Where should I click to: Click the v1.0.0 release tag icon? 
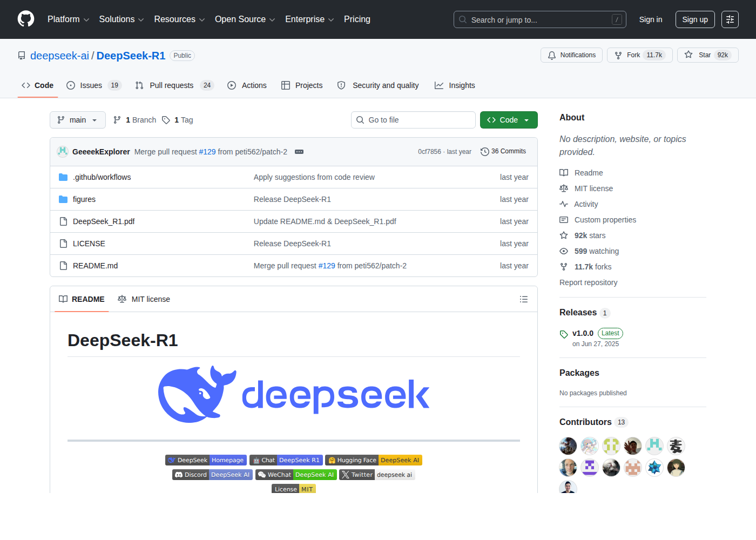pos(564,334)
